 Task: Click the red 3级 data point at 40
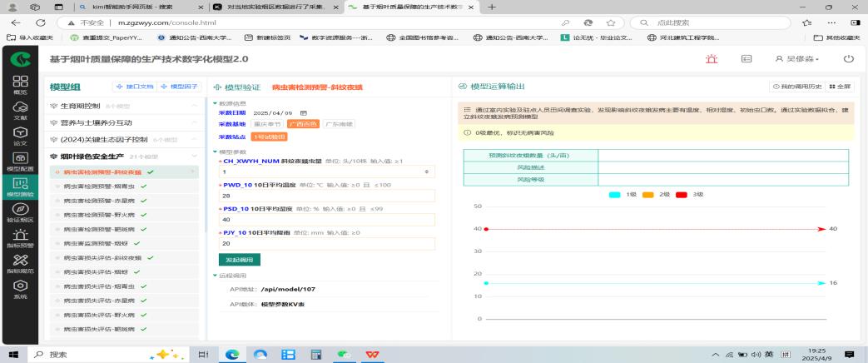pos(485,229)
